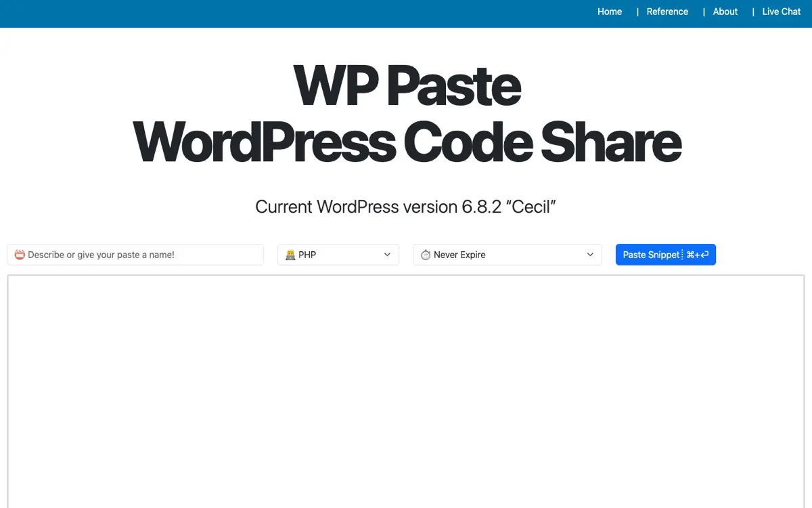This screenshot has height=508, width=812.
Task: Open Live Chat from the top bar
Action: [x=782, y=12]
